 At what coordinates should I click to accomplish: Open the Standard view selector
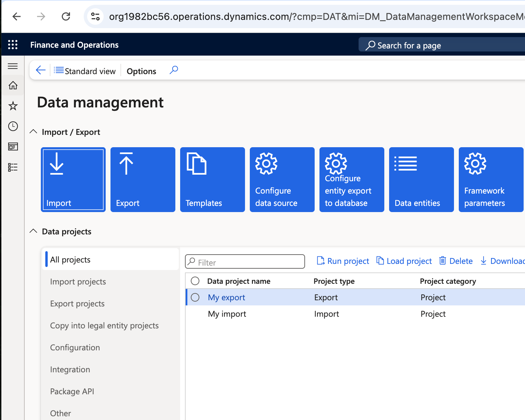click(x=85, y=71)
